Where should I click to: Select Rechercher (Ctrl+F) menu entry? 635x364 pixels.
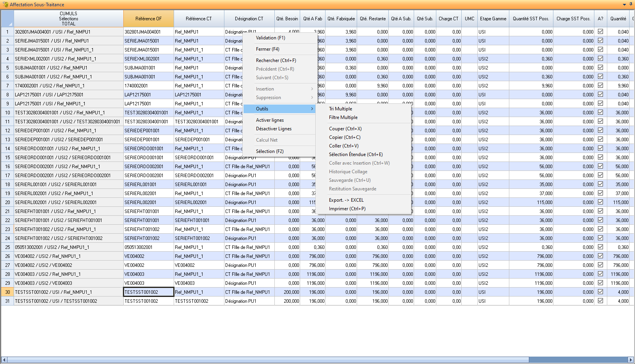(276, 60)
